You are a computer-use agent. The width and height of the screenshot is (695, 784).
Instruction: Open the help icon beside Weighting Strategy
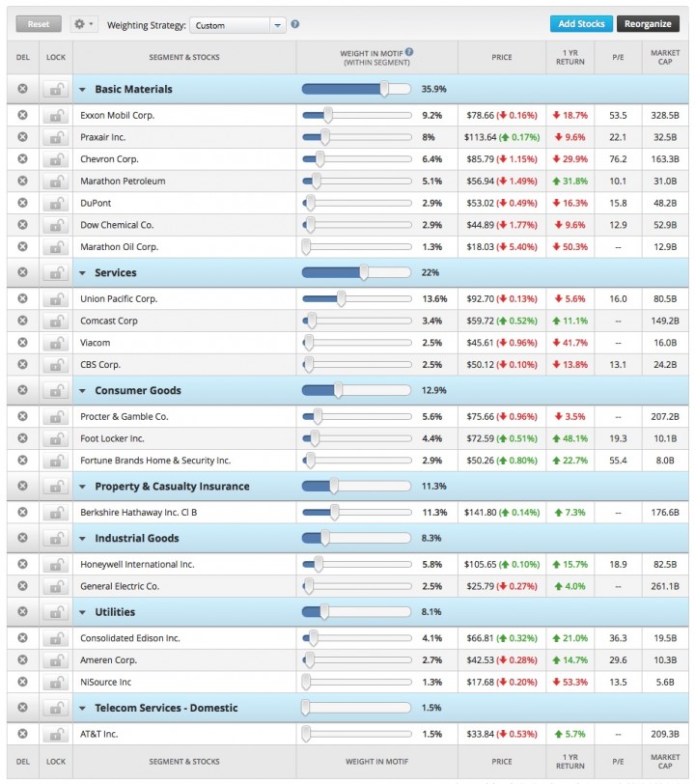tap(295, 24)
